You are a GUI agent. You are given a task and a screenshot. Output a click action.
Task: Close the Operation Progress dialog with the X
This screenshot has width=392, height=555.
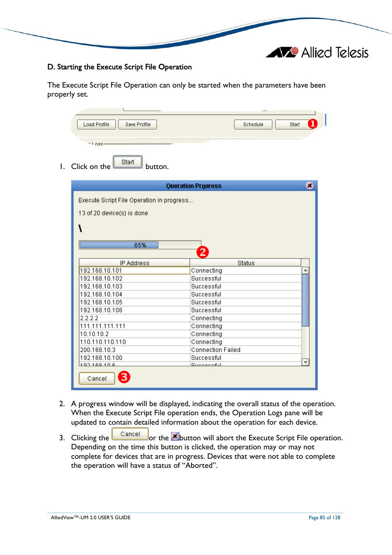pyautogui.click(x=310, y=185)
